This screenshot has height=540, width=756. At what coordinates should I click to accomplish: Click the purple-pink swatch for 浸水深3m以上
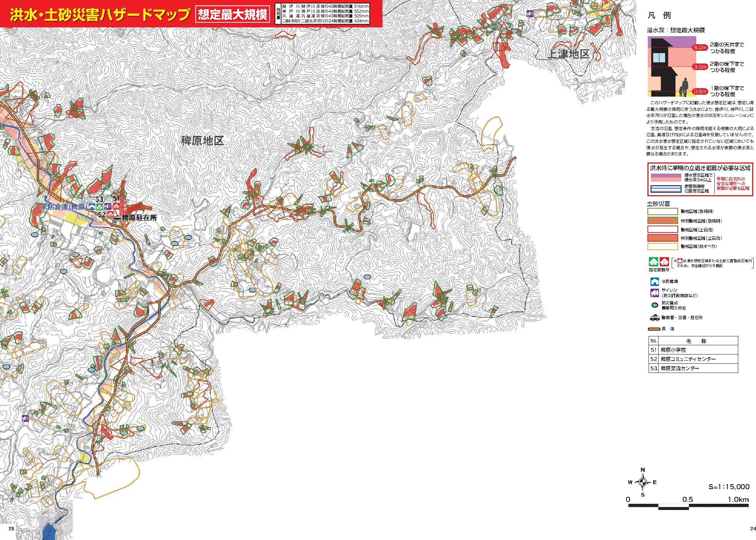click(666, 177)
